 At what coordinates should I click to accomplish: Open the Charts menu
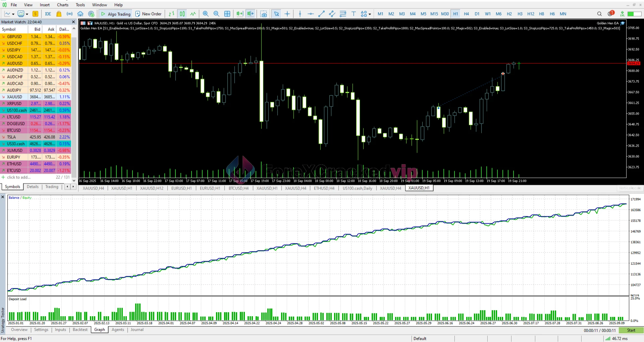click(62, 5)
